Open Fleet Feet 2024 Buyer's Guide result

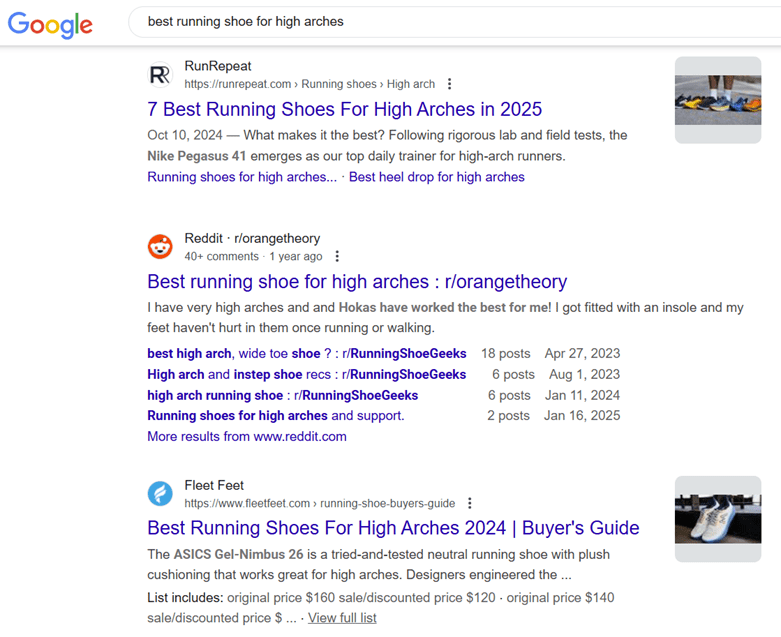tap(393, 527)
